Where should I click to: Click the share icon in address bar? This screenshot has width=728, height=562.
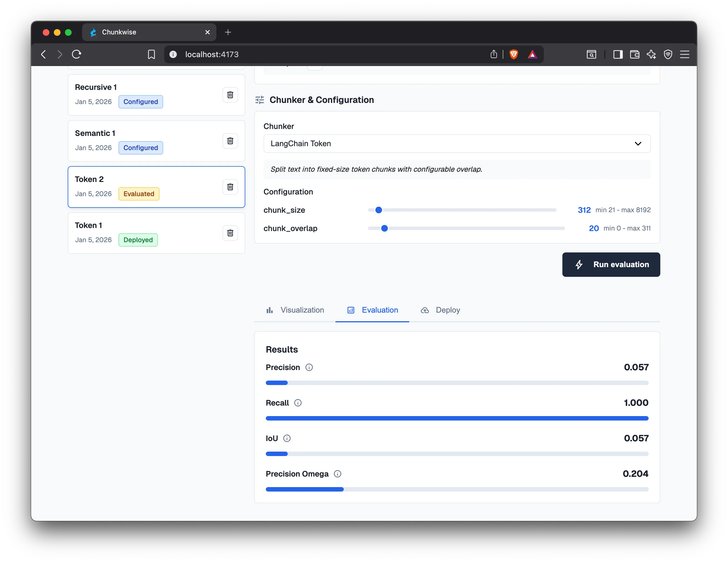click(494, 54)
